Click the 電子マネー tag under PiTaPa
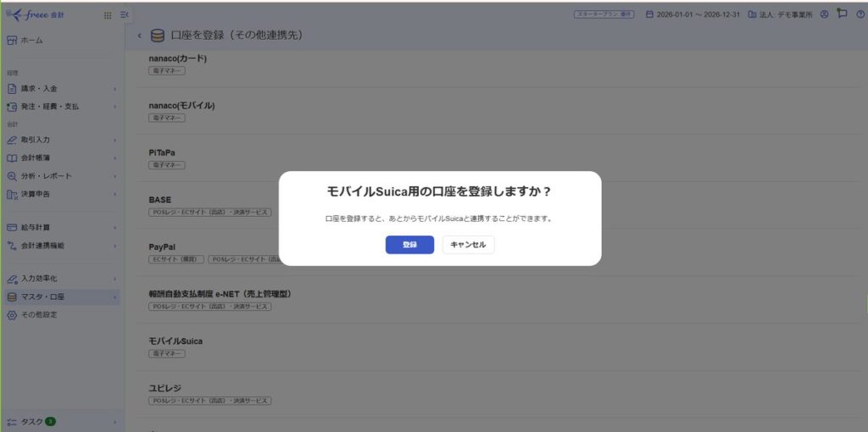The image size is (868, 432). pyautogui.click(x=167, y=165)
